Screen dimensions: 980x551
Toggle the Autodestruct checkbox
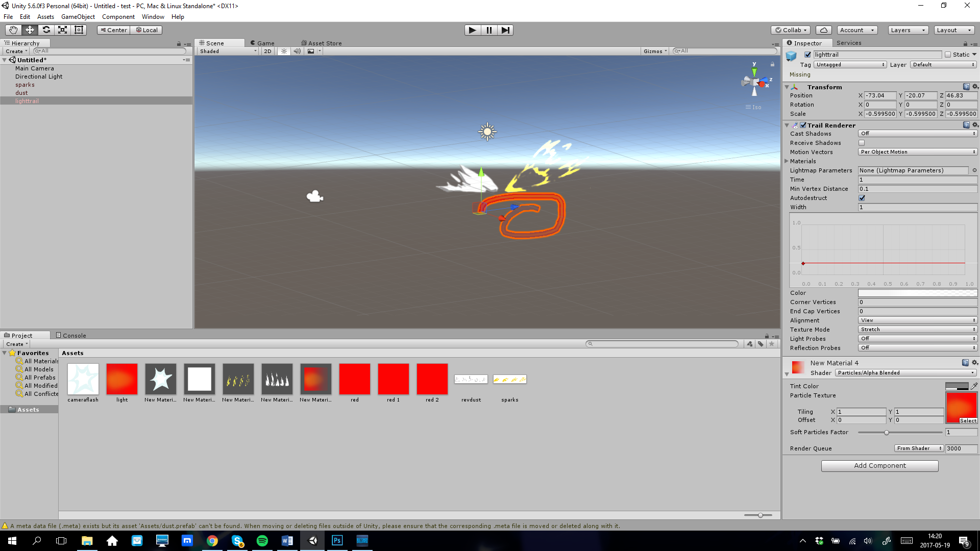click(862, 198)
